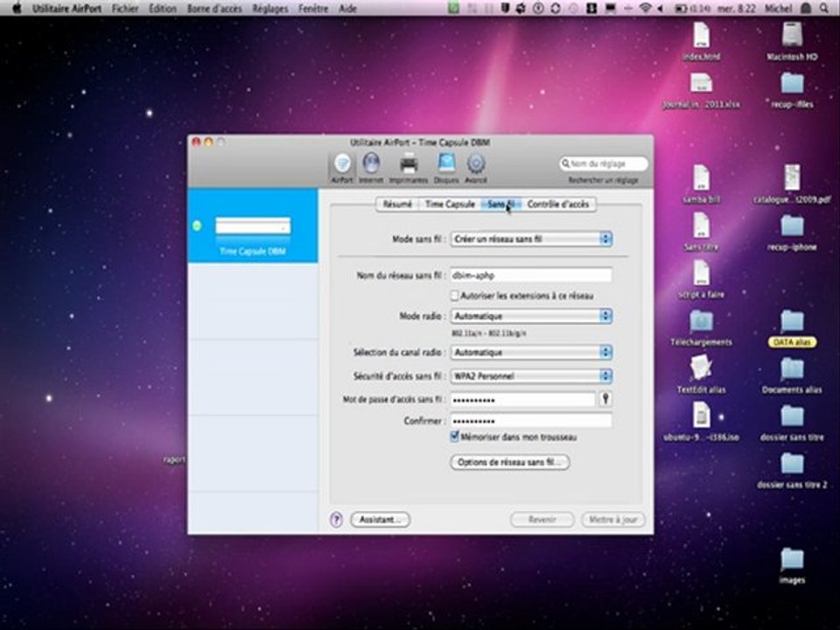Image resolution: width=840 pixels, height=630 pixels.
Task: Click the Wi-Fi status icon in menu bar
Action: coord(646,8)
